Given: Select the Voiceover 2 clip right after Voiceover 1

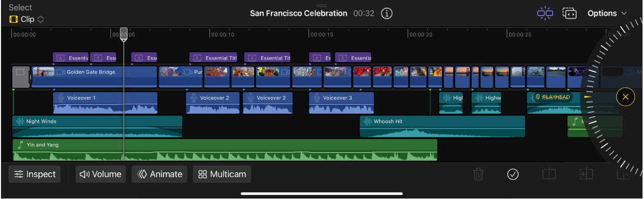Looking at the screenshot, I should pyautogui.click(x=213, y=102).
